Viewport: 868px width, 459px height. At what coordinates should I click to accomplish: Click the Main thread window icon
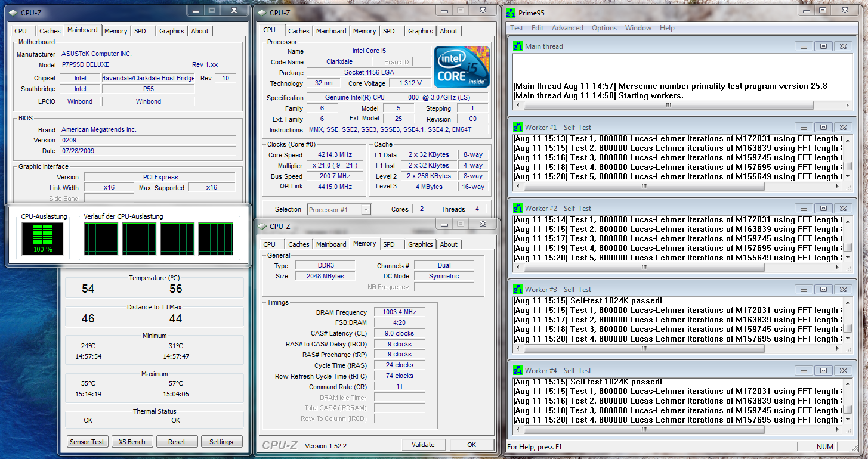tap(518, 46)
